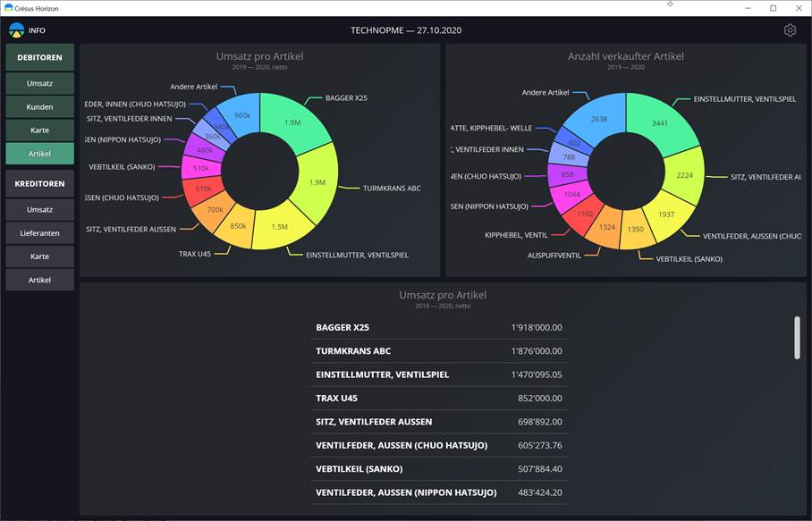Open Karte under KREDITOREN

pyautogui.click(x=40, y=256)
